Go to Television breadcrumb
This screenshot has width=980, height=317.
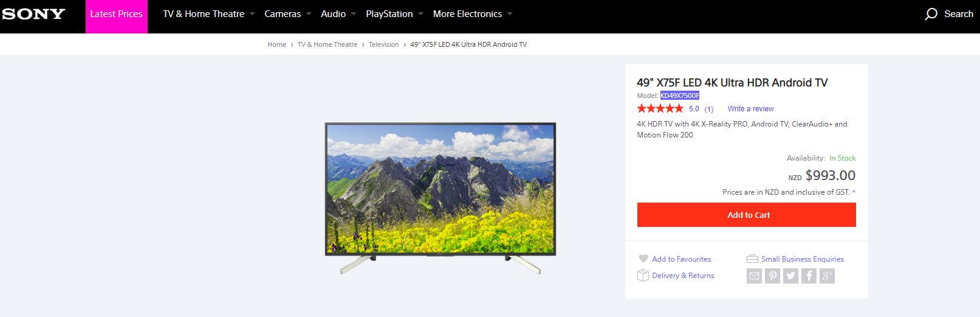point(383,44)
